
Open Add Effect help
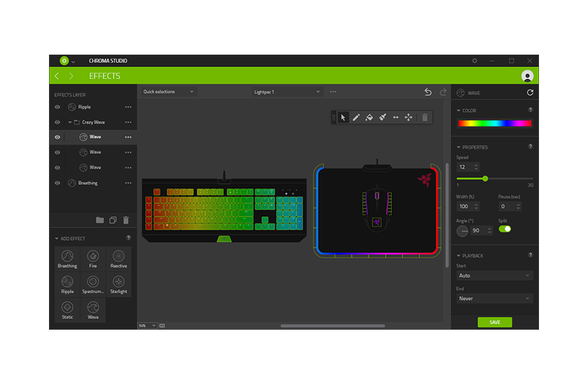tap(129, 238)
